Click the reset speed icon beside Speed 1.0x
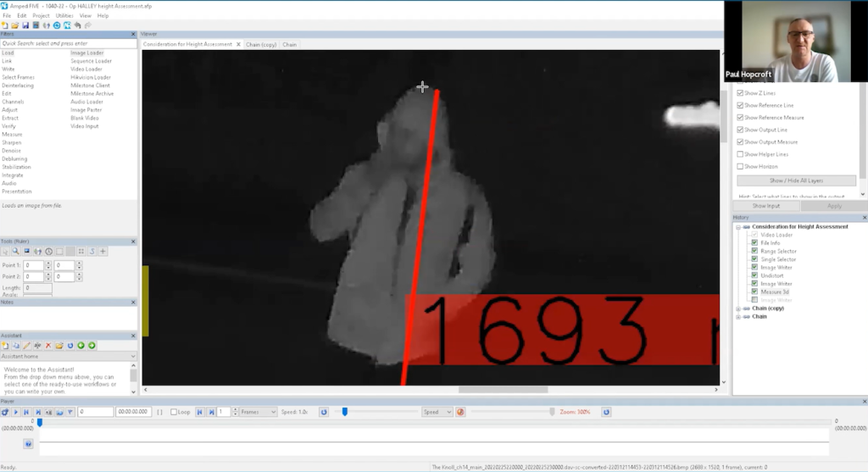The height and width of the screenshot is (472, 868). 324,412
